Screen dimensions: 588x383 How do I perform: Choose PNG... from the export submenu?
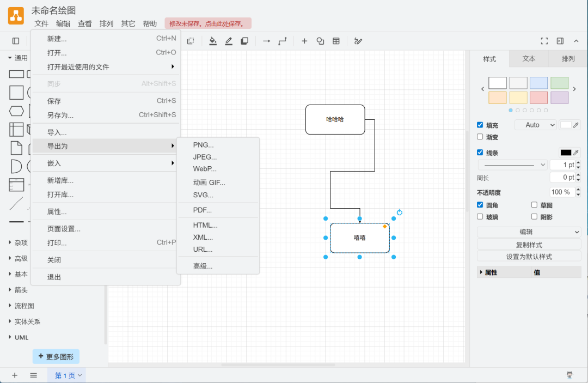coord(204,145)
